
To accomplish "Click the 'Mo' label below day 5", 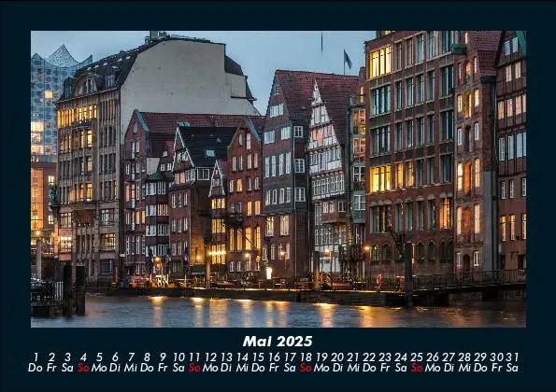I will point(99,368).
